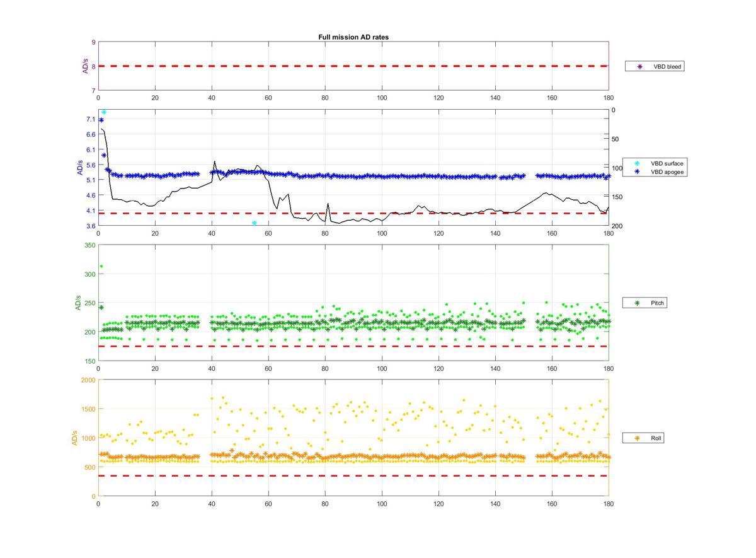
Task: Click the purple asterisk in VBD bleed legend
Action: click(639, 66)
